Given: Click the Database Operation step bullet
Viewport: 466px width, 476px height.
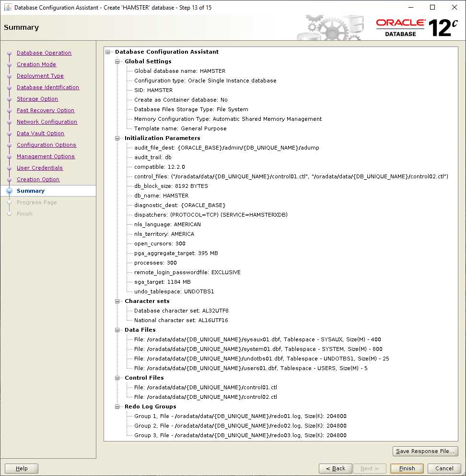Looking at the screenshot, I should click(x=10, y=53).
